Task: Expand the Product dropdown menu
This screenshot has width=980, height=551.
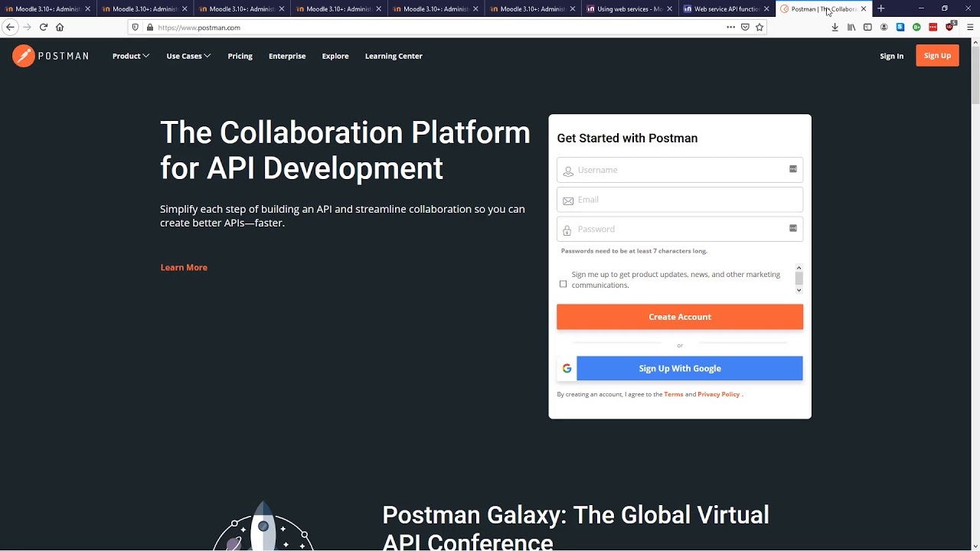Action: click(131, 56)
